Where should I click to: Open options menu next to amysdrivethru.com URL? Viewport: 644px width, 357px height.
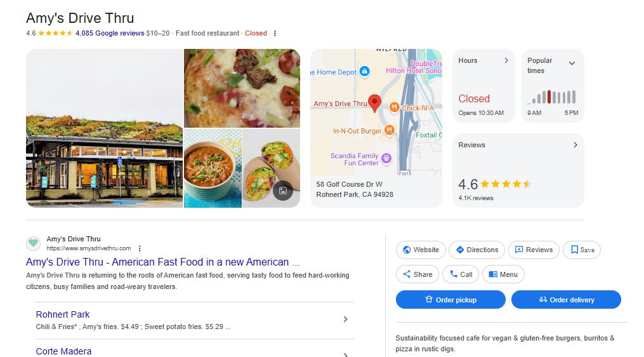tap(140, 248)
